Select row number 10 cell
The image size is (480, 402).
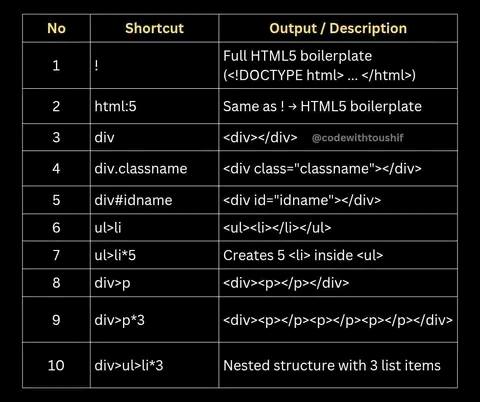click(x=56, y=365)
